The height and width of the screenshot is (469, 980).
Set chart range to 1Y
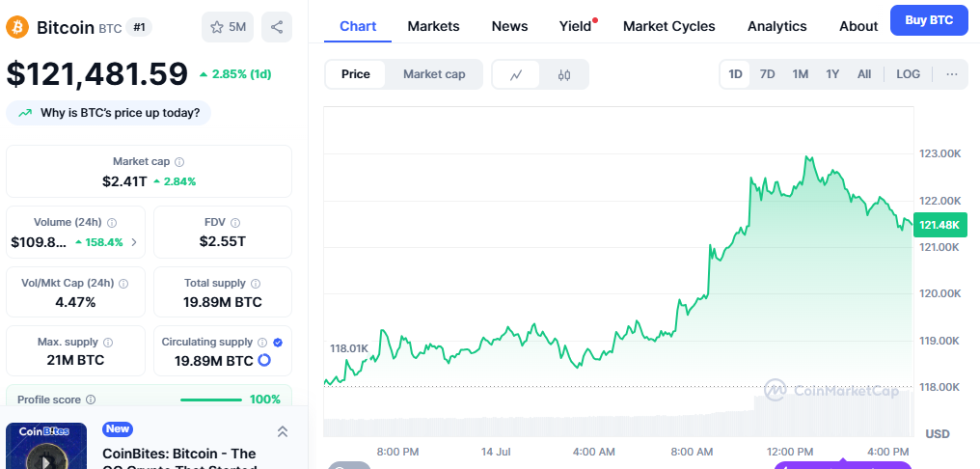pyautogui.click(x=832, y=74)
